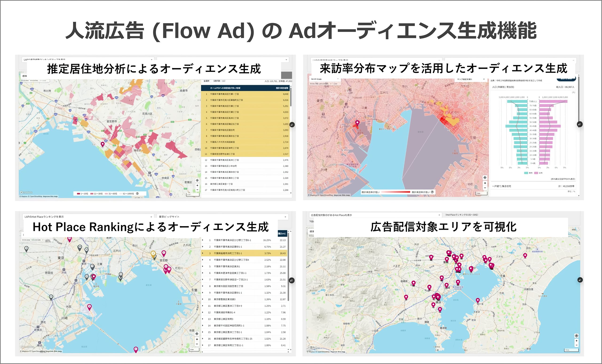The height and width of the screenshot is (364, 602).
Task: Zoom out on the visit-rate distribution map
Action: pyautogui.click(x=485, y=188)
